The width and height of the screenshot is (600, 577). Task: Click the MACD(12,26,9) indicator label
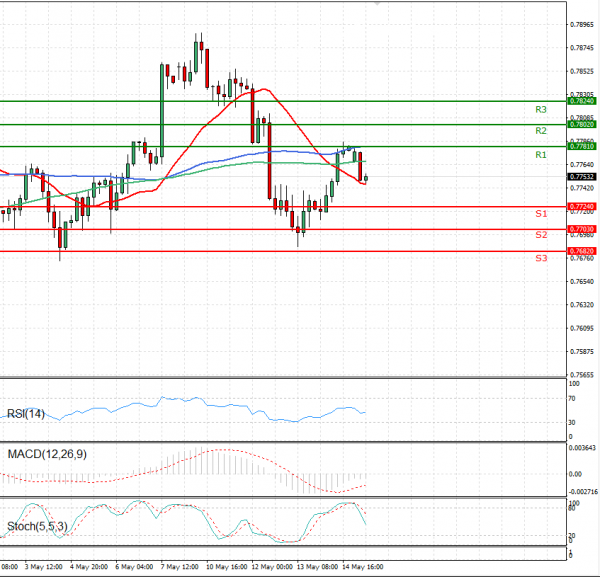coord(47,454)
